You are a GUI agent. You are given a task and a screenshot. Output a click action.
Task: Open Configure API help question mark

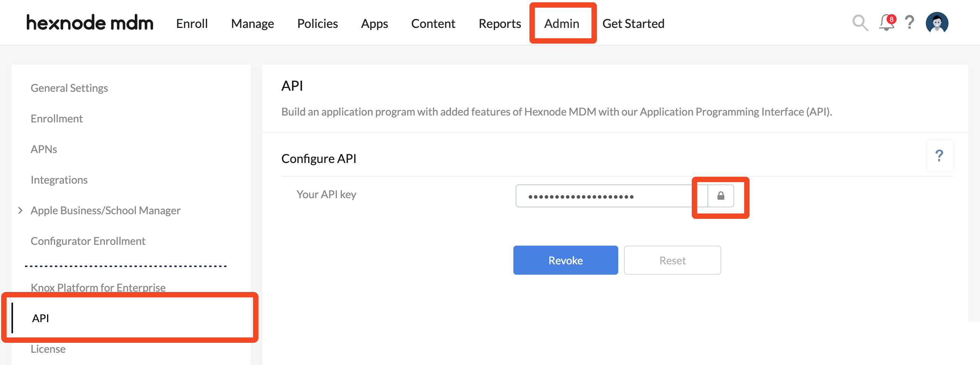point(939,156)
